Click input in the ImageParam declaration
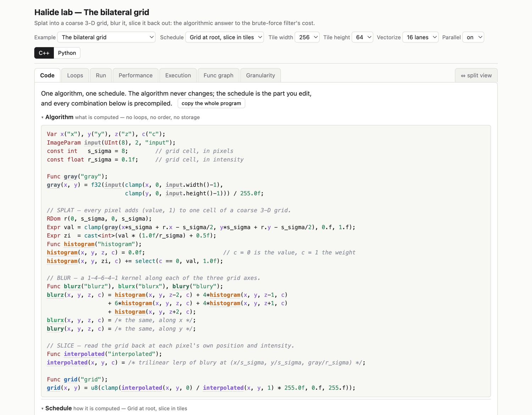This screenshot has width=532, height=415. [x=93, y=143]
